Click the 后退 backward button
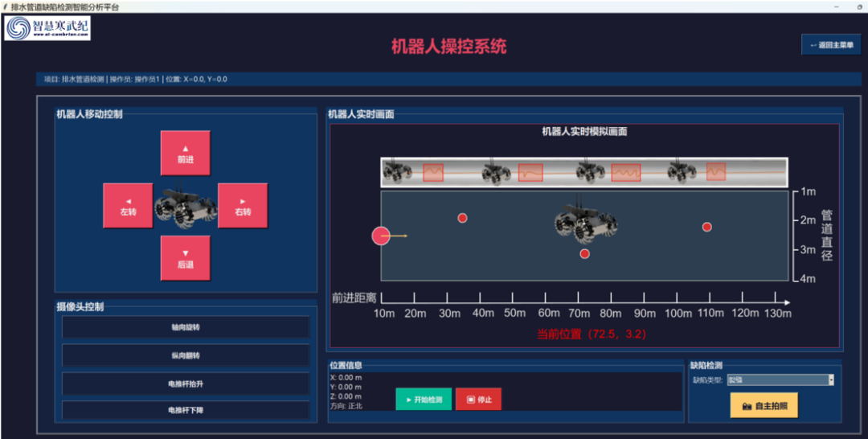This screenshot has width=868, height=439. click(x=185, y=259)
